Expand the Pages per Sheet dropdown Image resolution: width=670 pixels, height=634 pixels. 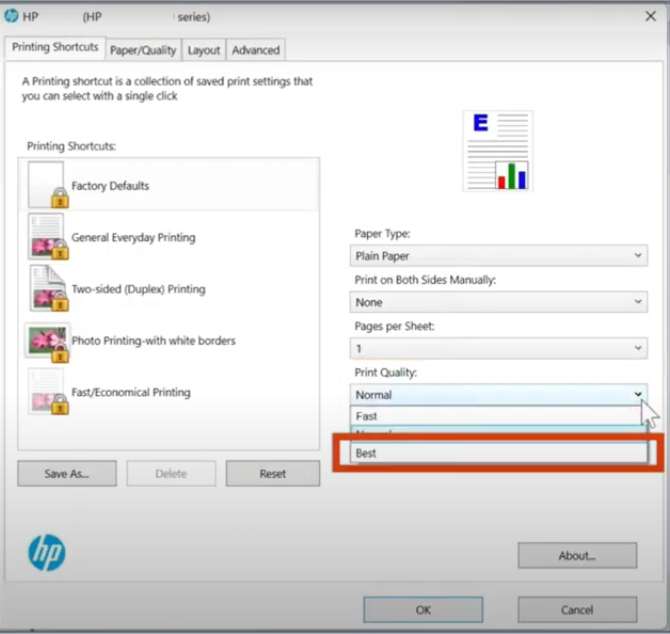coord(498,349)
